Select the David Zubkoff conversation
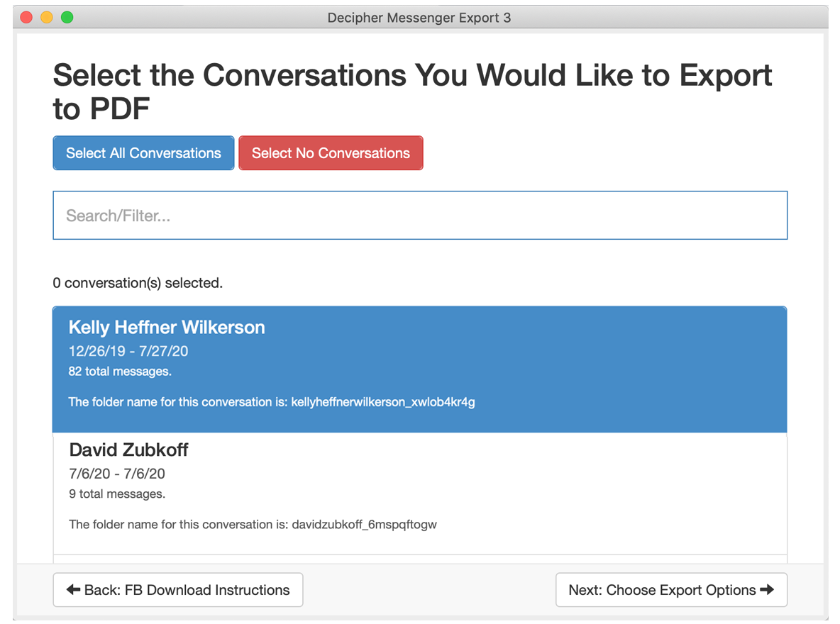This screenshot has width=840, height=624. pyautogui.click(x=128, y=450)
